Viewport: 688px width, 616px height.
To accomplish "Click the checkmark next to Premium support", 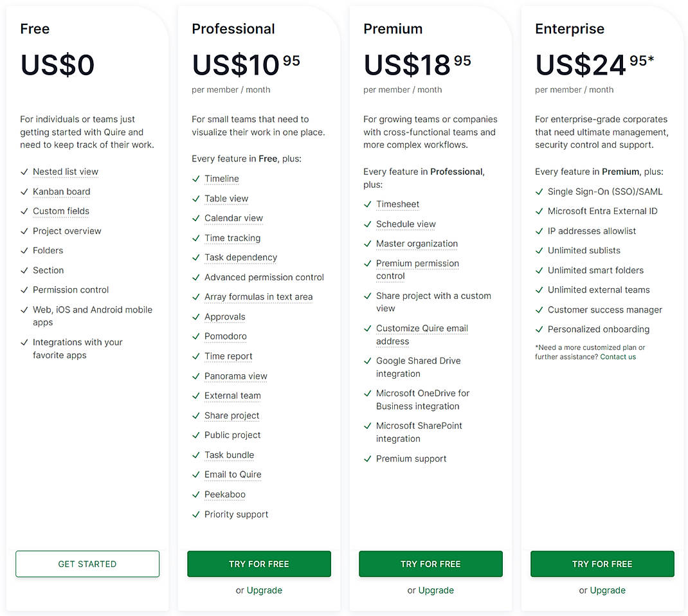I will 367,458.
